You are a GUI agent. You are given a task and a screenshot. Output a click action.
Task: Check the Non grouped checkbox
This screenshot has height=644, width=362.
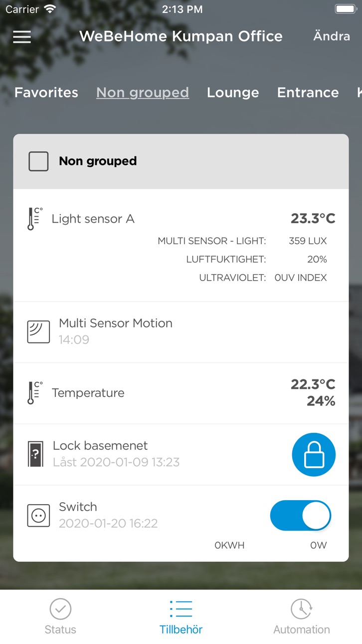tap(38, 161)
